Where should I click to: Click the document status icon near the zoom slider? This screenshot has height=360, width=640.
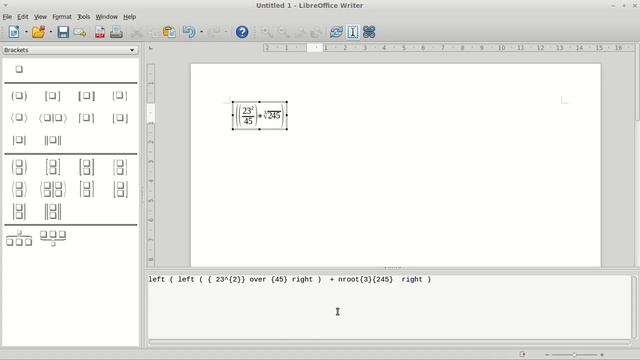point(522,354)
